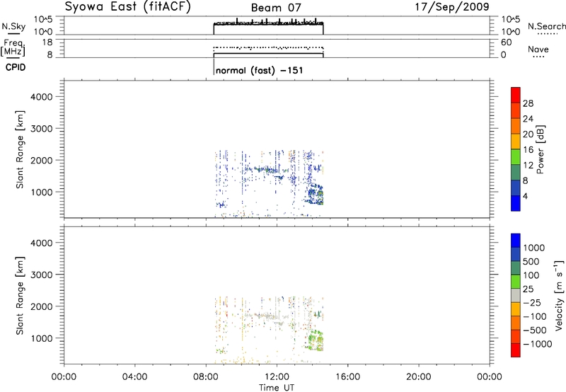
Task: Click '3000' tick on the power panel
Action: point(42,129)
